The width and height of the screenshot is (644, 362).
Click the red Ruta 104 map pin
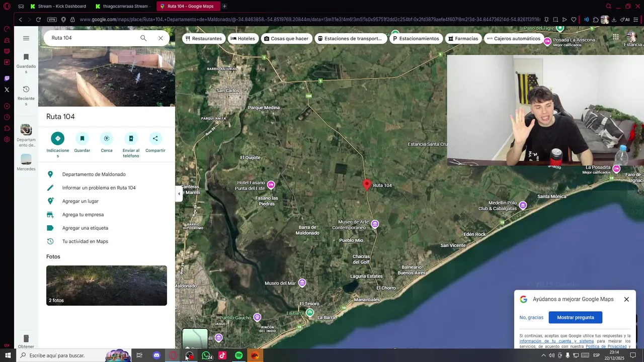pos(367,185)
